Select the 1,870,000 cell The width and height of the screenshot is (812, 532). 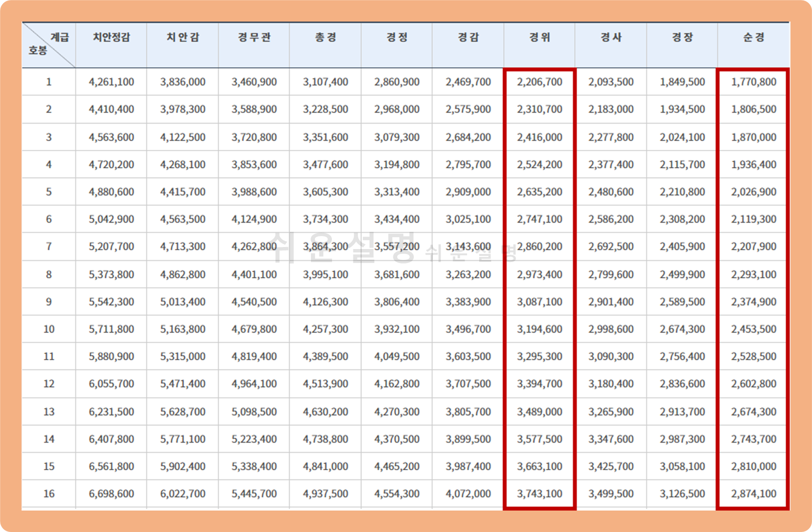pyautogui.click(x=754, y=137)
